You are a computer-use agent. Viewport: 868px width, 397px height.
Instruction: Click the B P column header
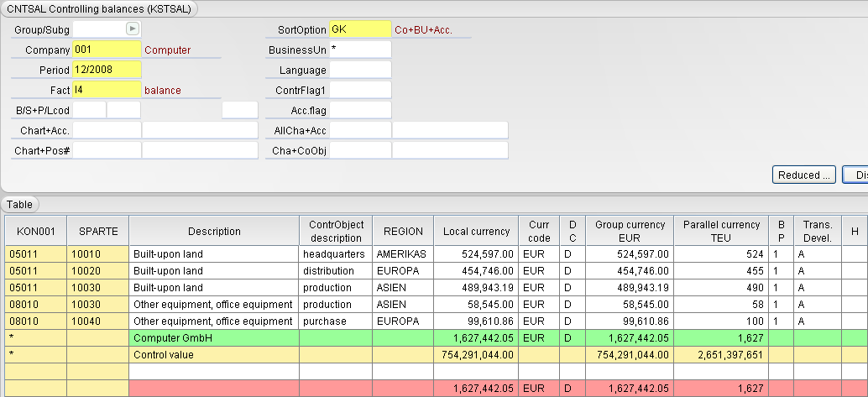pos(781,232)
